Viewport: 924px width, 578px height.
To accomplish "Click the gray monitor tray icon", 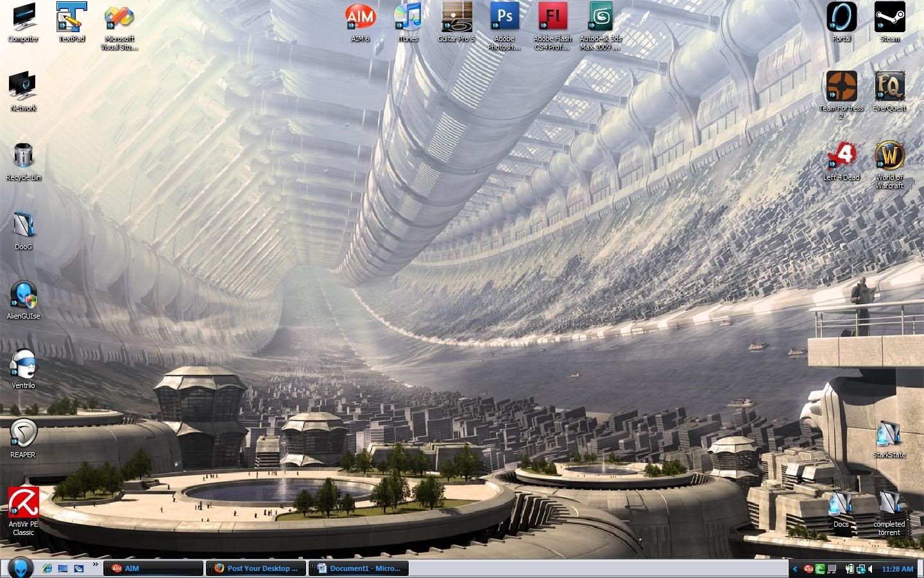I will [832, 568].
